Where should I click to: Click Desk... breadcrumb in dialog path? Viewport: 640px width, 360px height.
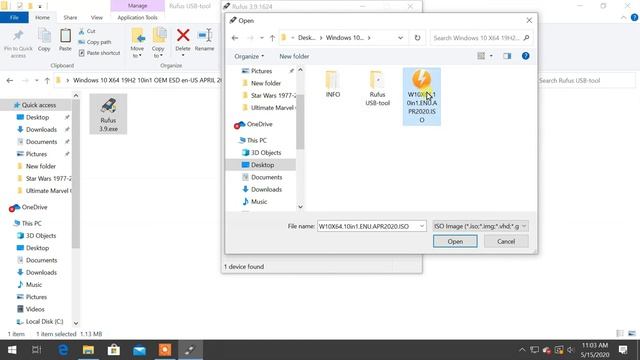(x=307, y=38)
